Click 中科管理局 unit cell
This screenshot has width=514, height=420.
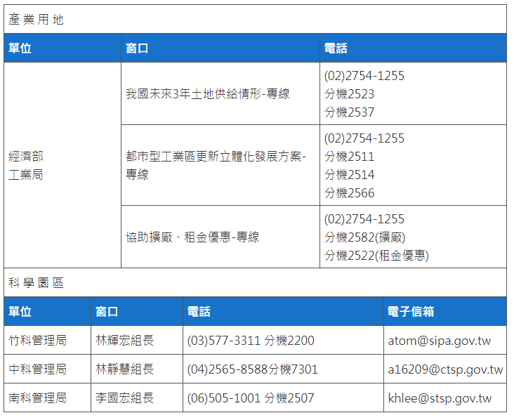click(x=48, y=369)
